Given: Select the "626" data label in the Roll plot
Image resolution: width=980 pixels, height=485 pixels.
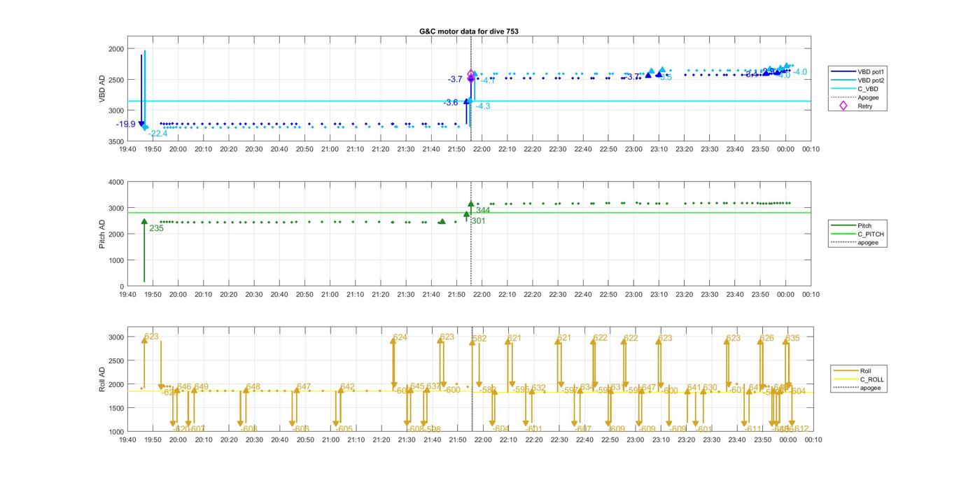Looking at the screenshot, I should pyautogui.click(x=767, y=338).
